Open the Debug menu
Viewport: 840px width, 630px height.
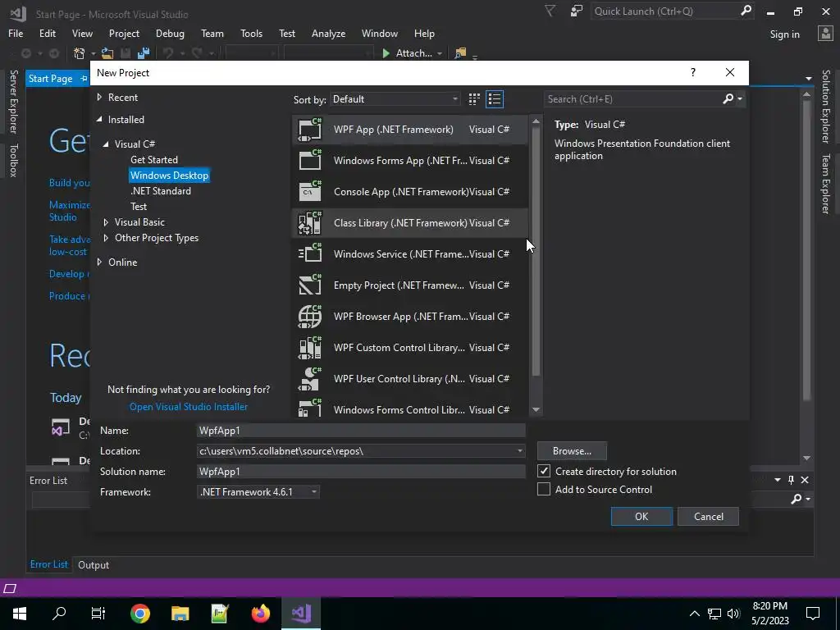170,33
